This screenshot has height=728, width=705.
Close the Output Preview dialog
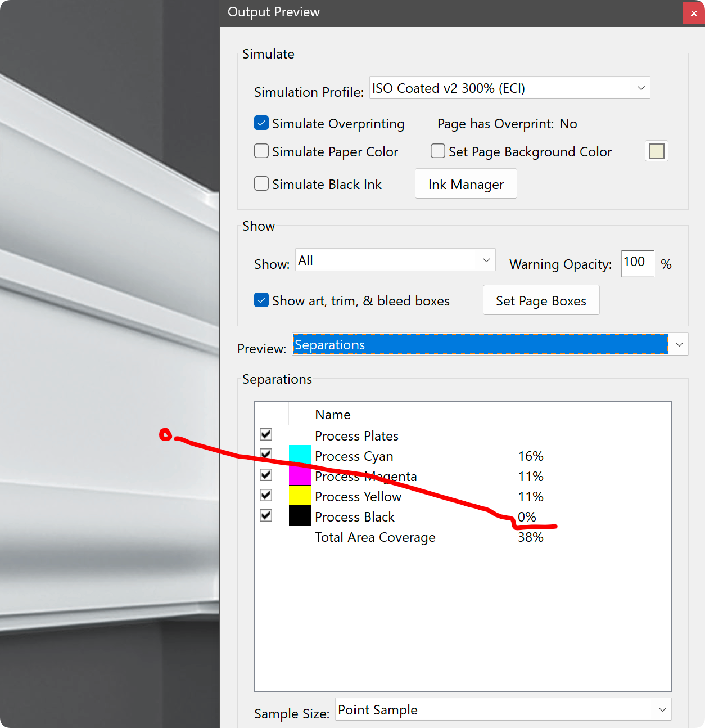pyautogui.click(x=693, y=13)
